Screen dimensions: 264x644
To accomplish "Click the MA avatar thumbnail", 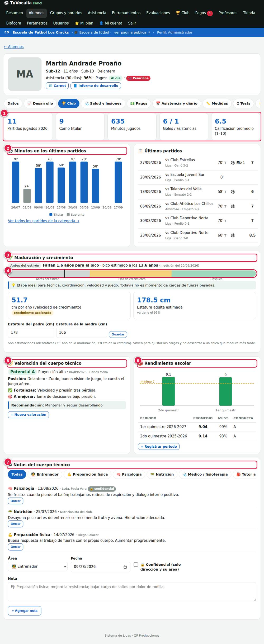I will (x=25, y=74).
